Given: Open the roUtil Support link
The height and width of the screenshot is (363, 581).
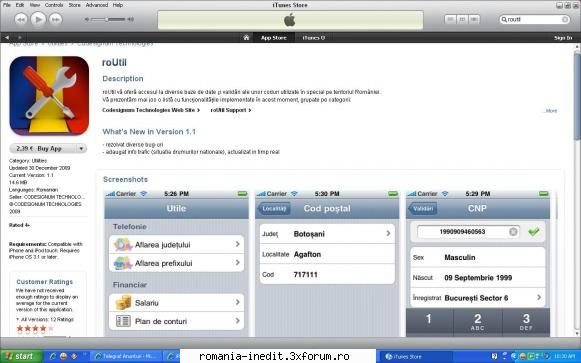Looking at the screenshot, I should click(230, 110).
